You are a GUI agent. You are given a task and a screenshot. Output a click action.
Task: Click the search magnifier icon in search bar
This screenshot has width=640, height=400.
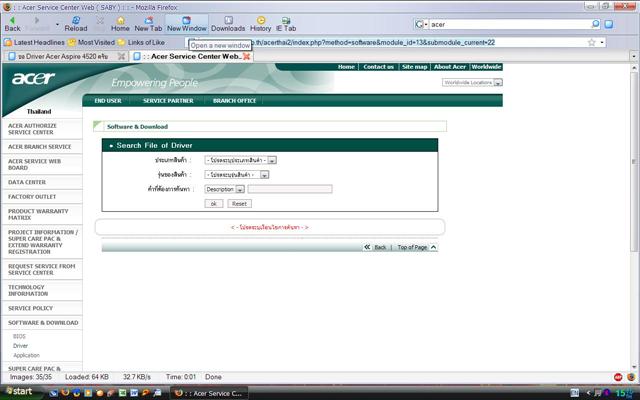[595, 24]
